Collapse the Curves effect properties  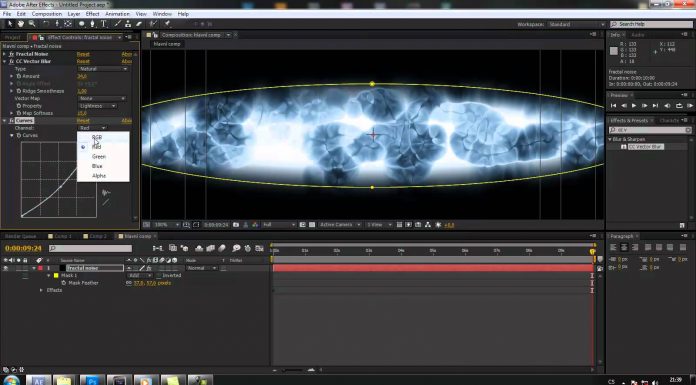5,121
